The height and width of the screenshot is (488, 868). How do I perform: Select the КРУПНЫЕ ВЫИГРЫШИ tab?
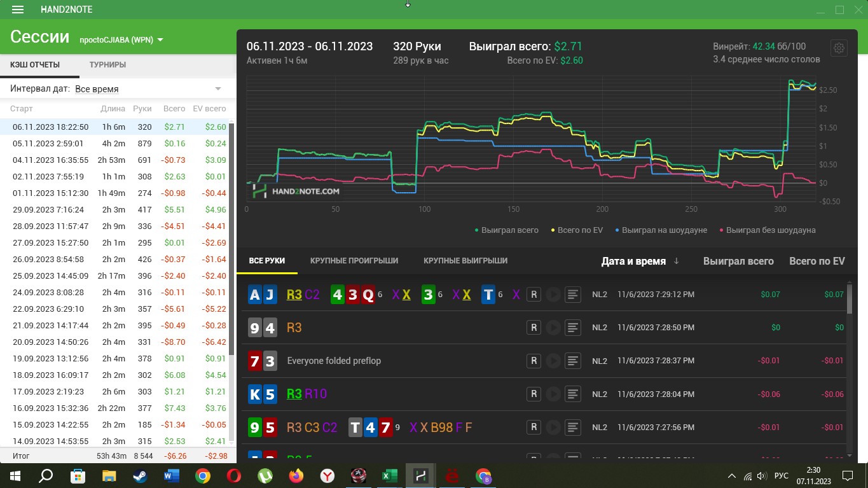pos(465,261)
